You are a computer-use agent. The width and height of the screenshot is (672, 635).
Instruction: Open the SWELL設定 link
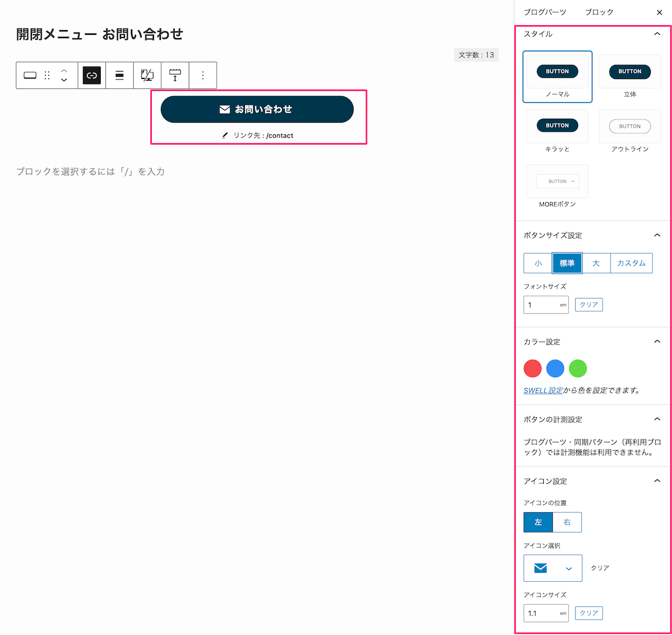click(543, 390)
